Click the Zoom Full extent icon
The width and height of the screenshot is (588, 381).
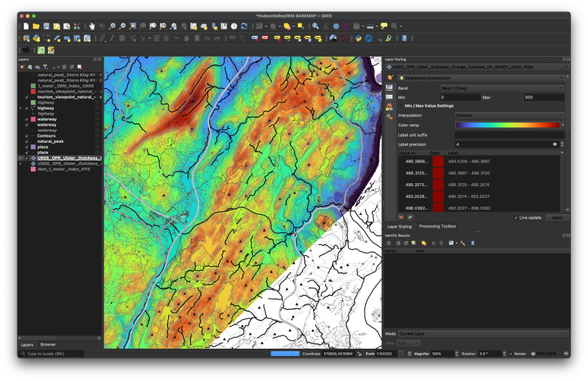(x=132, y=26)
